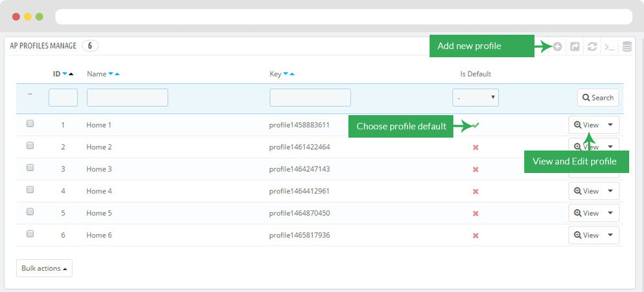Click the export icon in header toolbar
The height and width of the screenshot is (292, 644).
pos(575,46)
